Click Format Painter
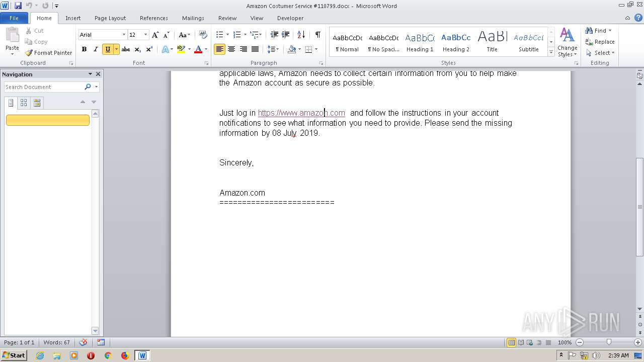The height and width of the screenshot is (362, 644). 48,53
